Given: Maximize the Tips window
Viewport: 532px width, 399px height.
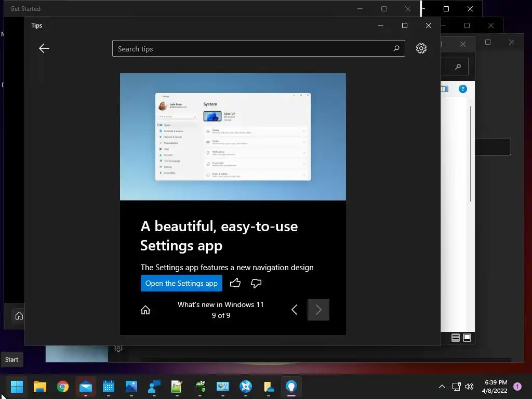Looking at the screenshot, I should 404,25.
